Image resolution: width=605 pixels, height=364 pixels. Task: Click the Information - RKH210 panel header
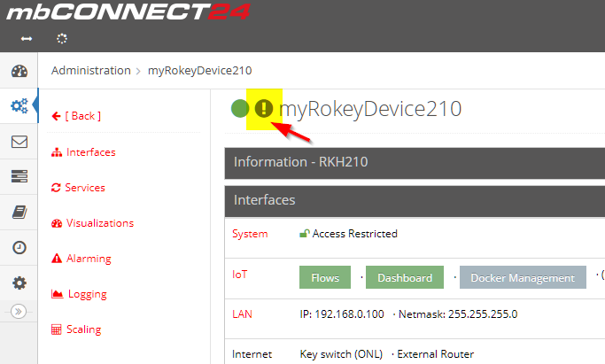415,162
